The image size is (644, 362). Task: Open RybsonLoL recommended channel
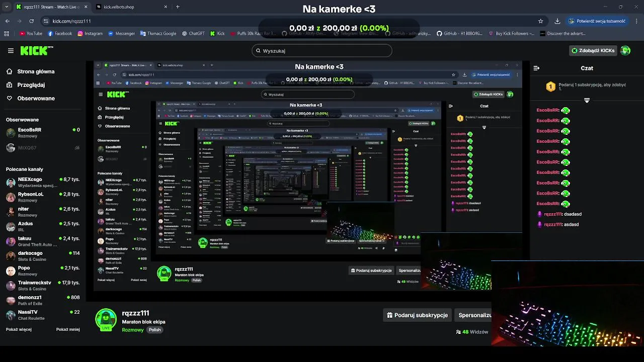tap(43, 197)
